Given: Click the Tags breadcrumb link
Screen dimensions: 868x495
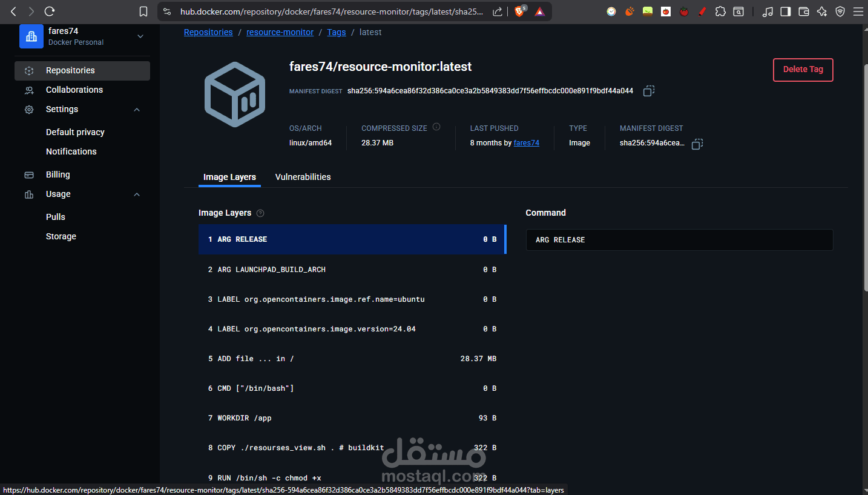Looking at the screenshot, I should [337, 32].
